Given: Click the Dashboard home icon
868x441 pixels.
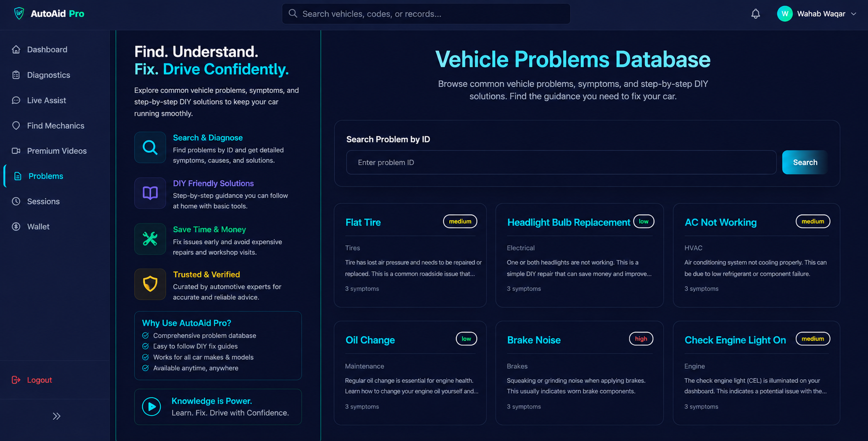Looking at the screenshot, I should (x=16, y=49).
